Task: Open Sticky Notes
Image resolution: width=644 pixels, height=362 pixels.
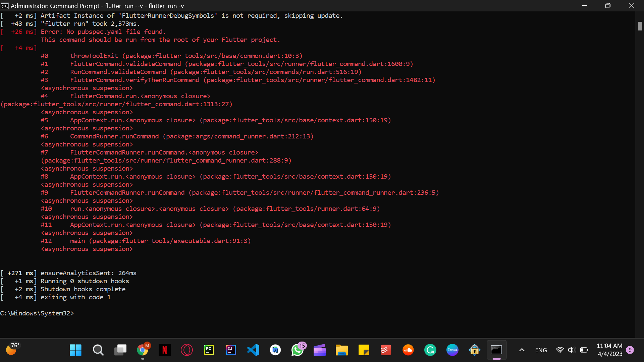Action: click(x=364, y=350)
